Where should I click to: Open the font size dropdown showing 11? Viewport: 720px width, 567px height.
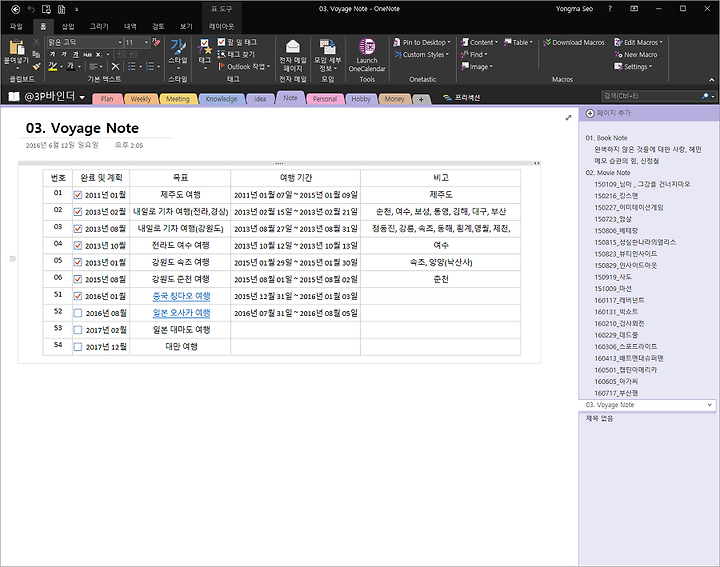146,42
